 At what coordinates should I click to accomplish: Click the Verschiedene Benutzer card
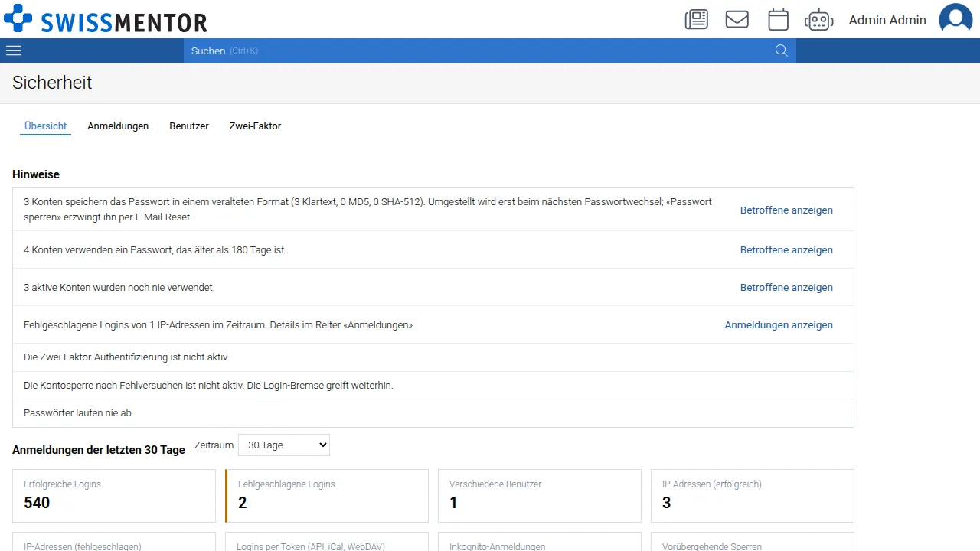point(540,496)
